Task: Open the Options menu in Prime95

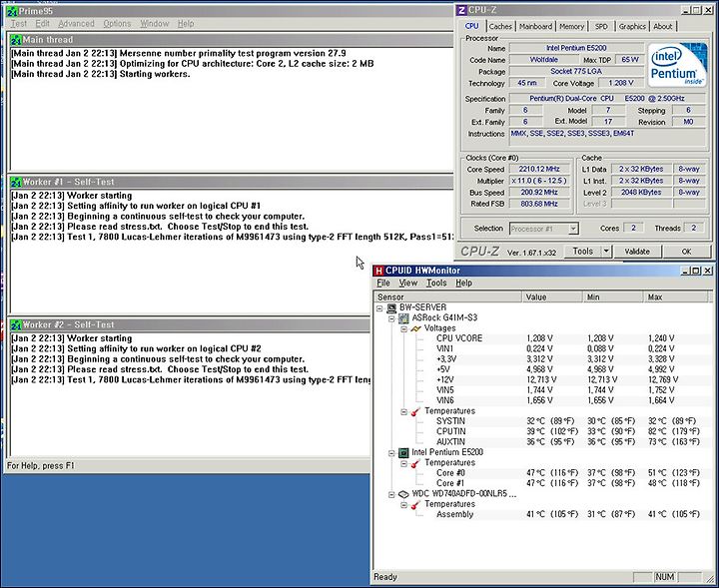Action: (x=117, y=23)
